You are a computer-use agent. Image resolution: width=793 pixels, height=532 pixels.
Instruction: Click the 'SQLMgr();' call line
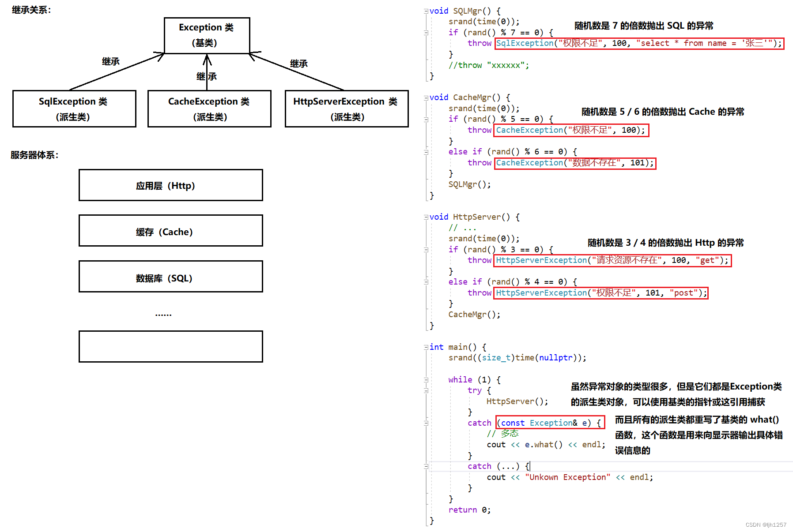pos(469,184)
